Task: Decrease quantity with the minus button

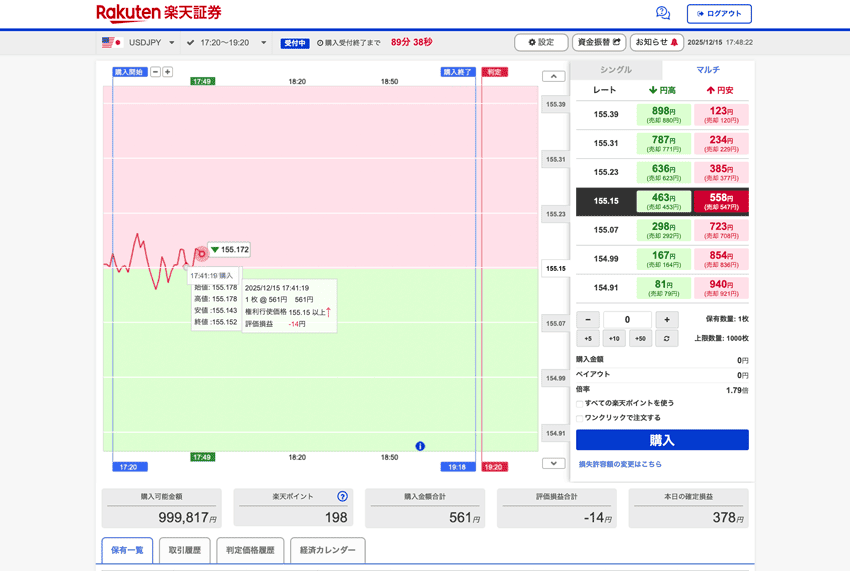Action: click(588, 319)
